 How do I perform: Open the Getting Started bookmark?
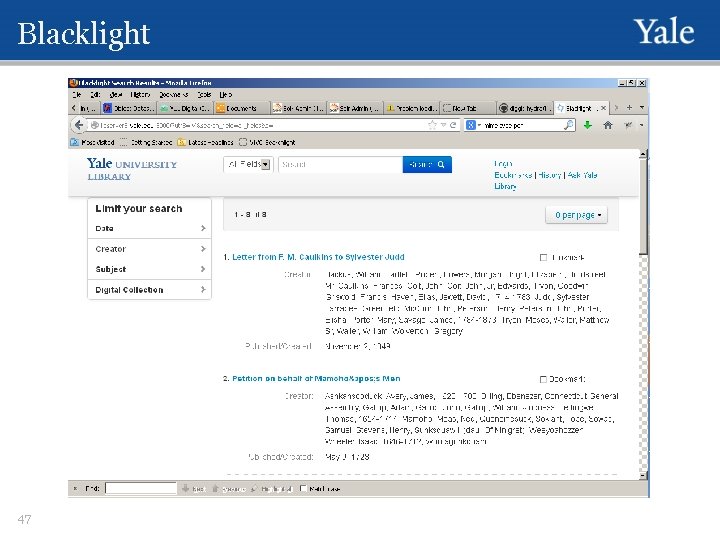[146, 142]
